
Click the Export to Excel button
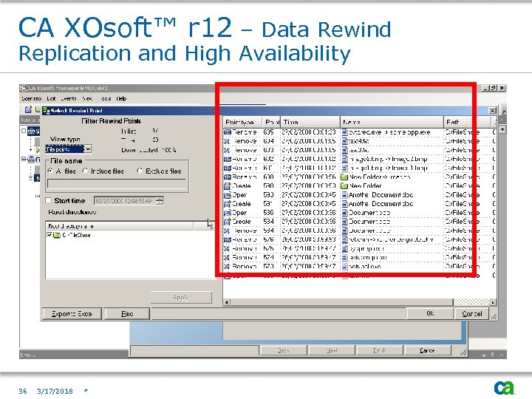pos(72,314)
